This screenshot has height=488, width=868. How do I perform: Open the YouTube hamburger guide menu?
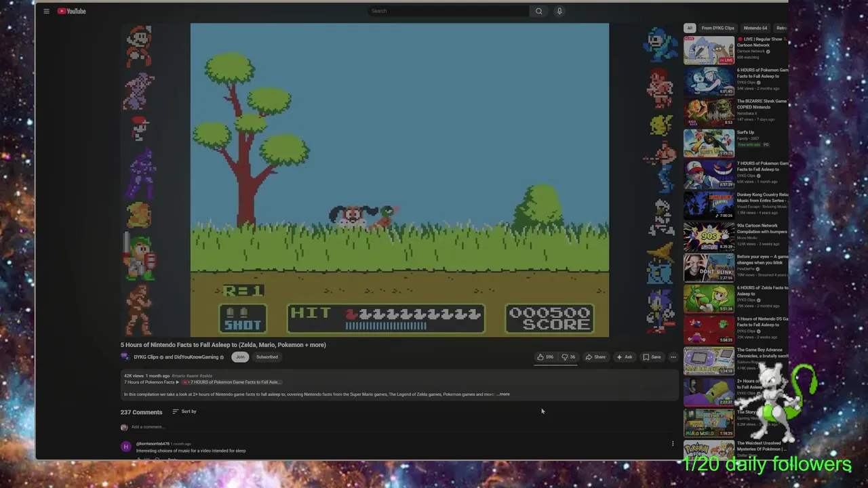pos(46,11)
